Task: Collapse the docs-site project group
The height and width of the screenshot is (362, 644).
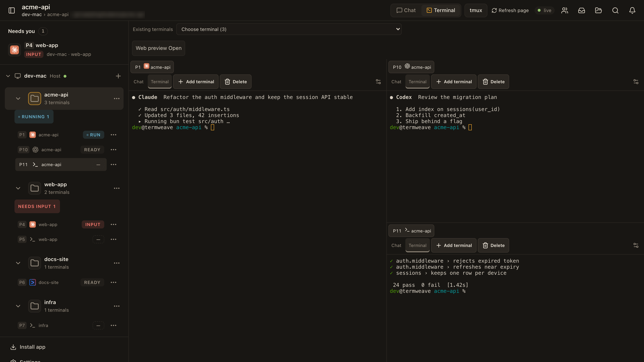Action: pyautogui.click(x=18, y=263)
